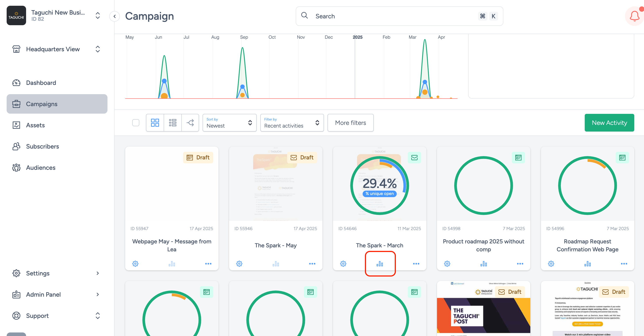View stats chart for The Spark - March

click(x=380, y=263)
